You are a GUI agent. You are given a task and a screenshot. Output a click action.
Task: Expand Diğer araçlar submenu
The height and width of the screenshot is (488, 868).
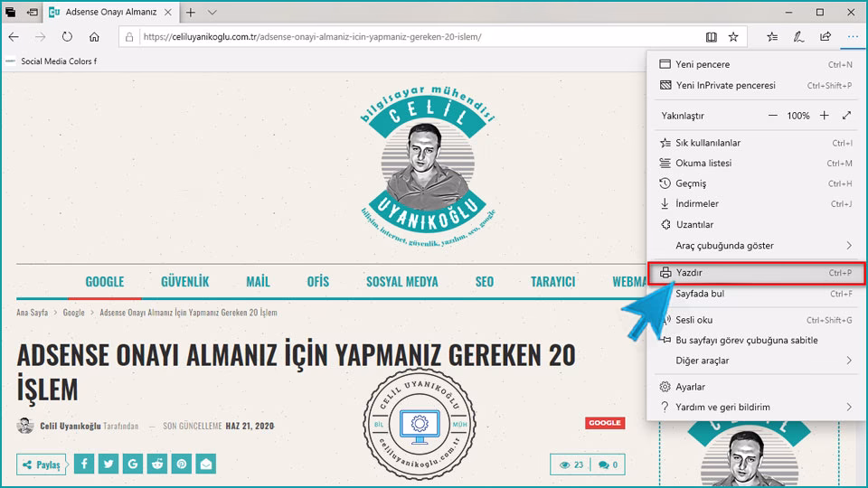pos(756,361)
